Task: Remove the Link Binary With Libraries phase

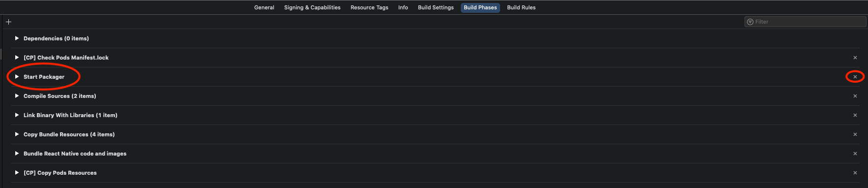Action: point(855,115)
